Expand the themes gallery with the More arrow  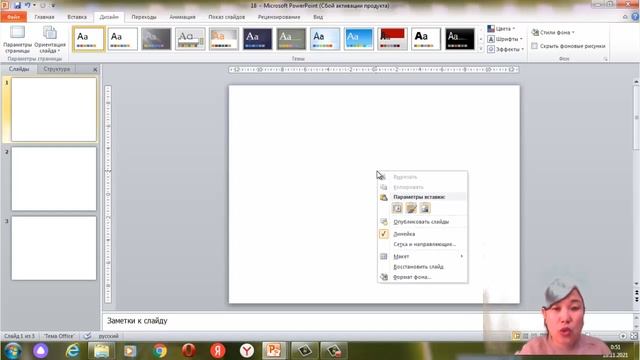(480, 49)
